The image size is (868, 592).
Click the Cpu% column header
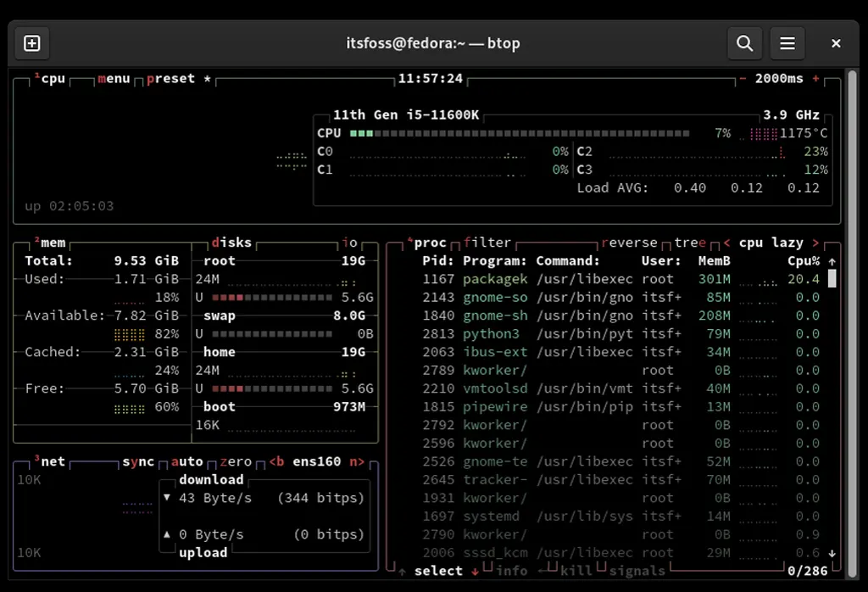click(804, 261)
